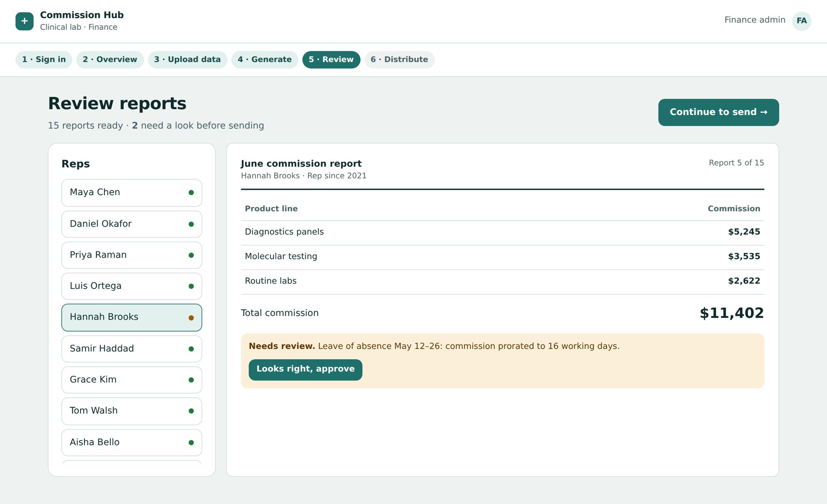The width and height of the screenshot is (827, 504).
Task: Open the 3 · Upload data step
Action: click(187, 60)
